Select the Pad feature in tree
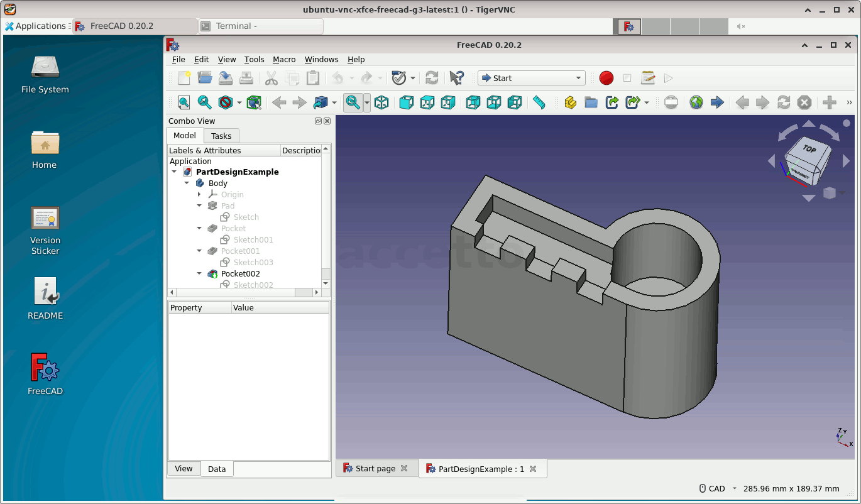861x504 pixels. pos(228,205)
